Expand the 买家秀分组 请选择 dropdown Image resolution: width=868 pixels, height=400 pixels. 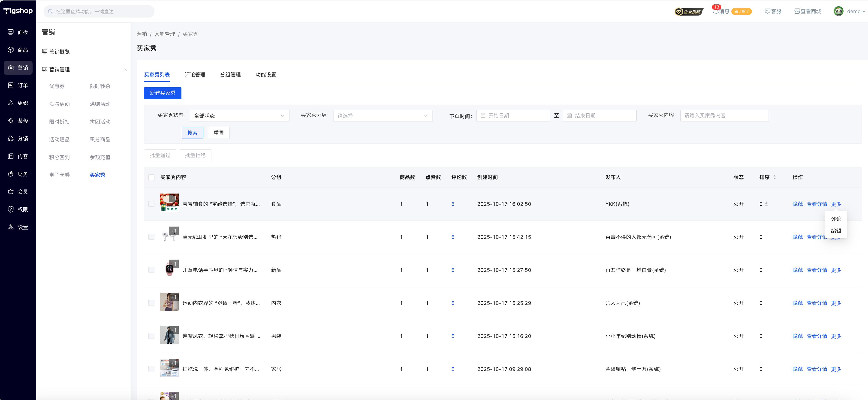383,115
